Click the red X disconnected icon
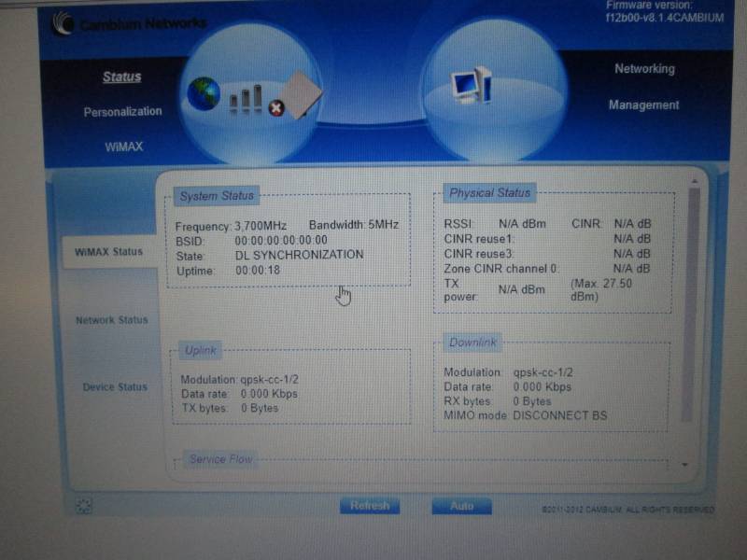The height and width of the screenshot is (560, 747). click(276, 108)
